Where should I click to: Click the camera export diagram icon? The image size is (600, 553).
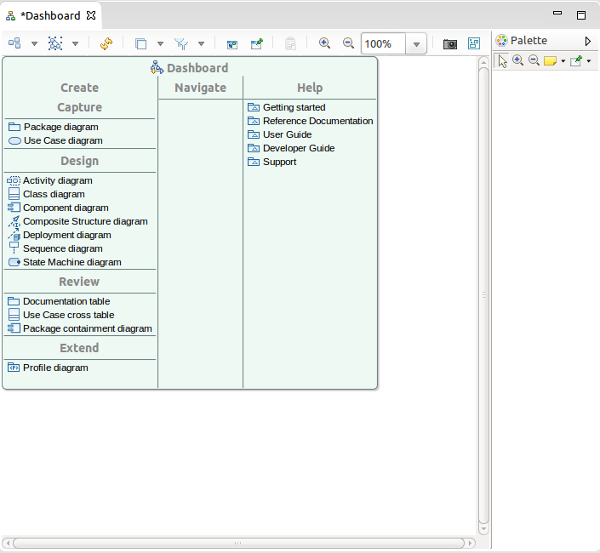point(450,44)
